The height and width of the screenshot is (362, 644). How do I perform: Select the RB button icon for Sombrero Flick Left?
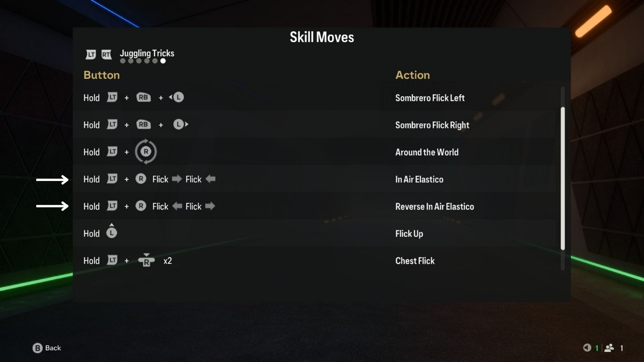pos(143,97)
